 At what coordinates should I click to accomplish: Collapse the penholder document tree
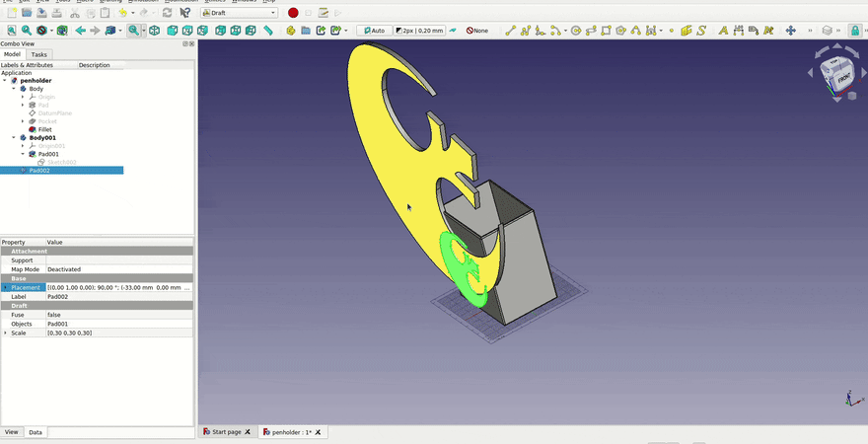(5, 81)
